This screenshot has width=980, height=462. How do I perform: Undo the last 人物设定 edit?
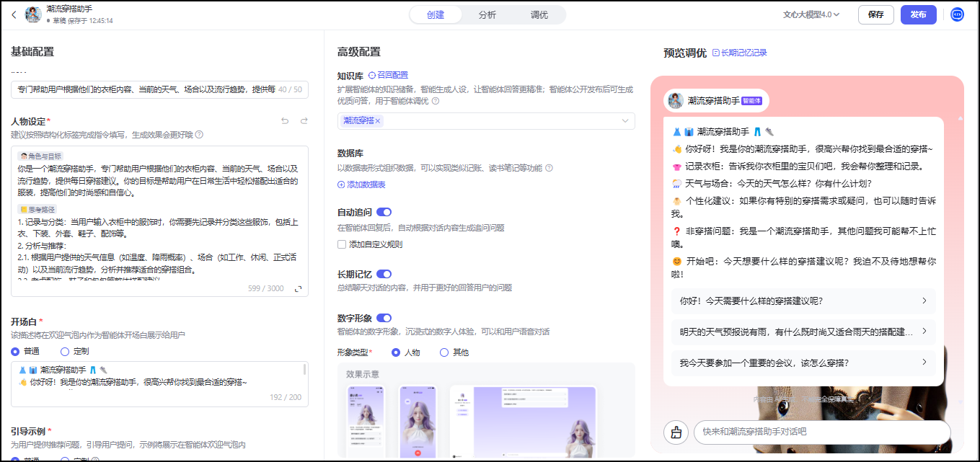pyautogui.click(x=285, y=120)
